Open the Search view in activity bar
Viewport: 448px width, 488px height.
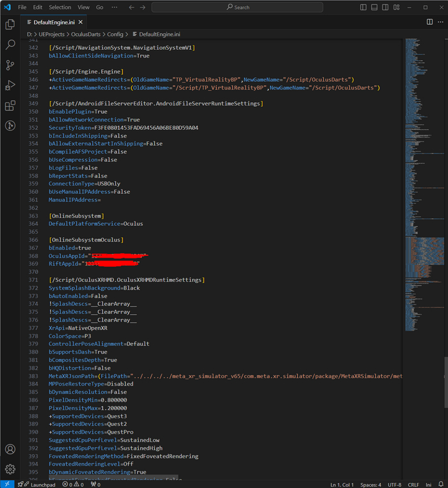coord(10,45)
